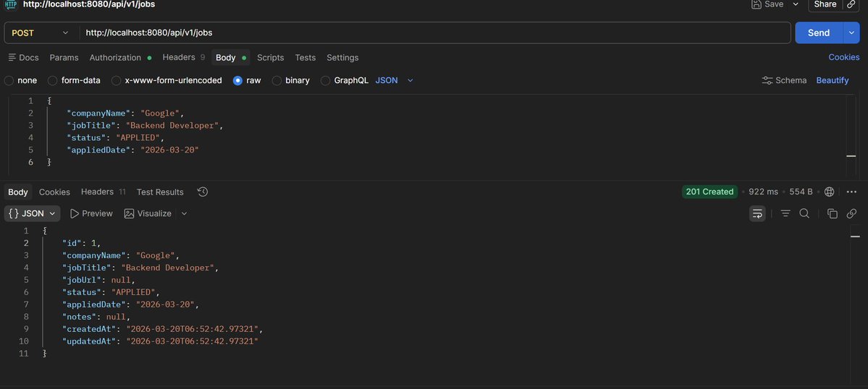Expand the Visualize options chevron
This screenshot has width=868, height=389.
tap(185, 213)
